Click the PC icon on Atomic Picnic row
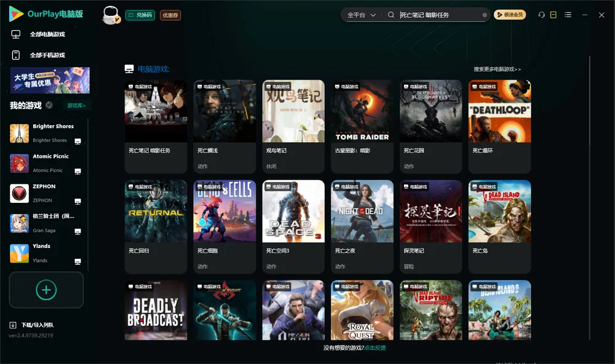615x364 pixels. click(x=77, y=172)
